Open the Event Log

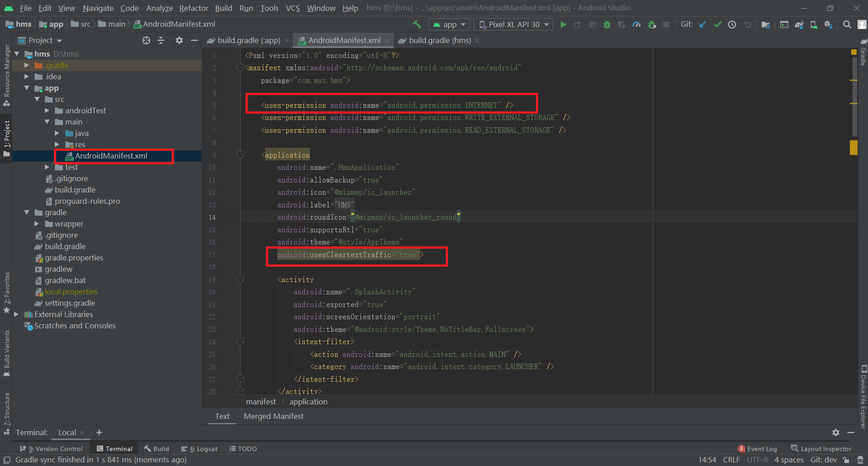(757, 449)
